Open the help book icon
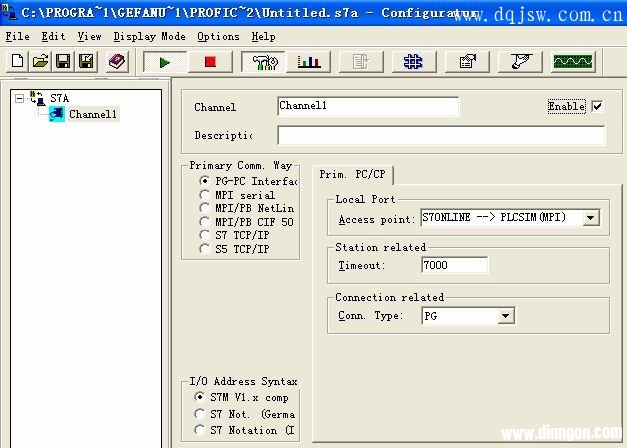Screen dimensions: 627x448 (x=116, y=62)
